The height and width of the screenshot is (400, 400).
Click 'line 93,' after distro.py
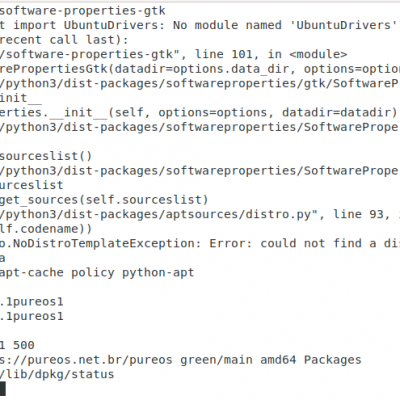tap(362, 215)
